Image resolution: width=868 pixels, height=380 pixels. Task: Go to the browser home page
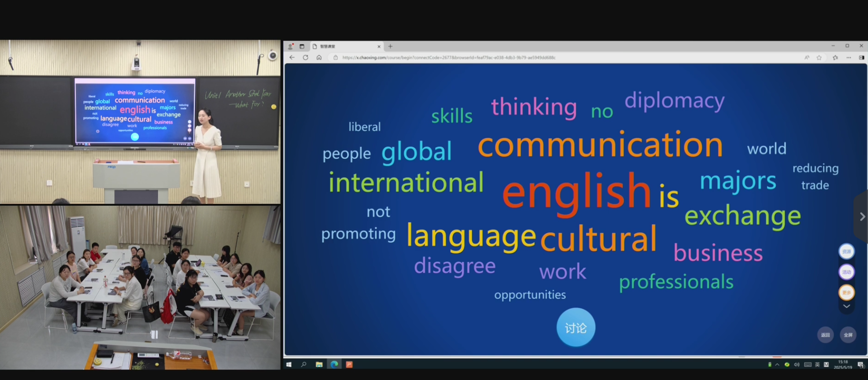tap(319, 57)
